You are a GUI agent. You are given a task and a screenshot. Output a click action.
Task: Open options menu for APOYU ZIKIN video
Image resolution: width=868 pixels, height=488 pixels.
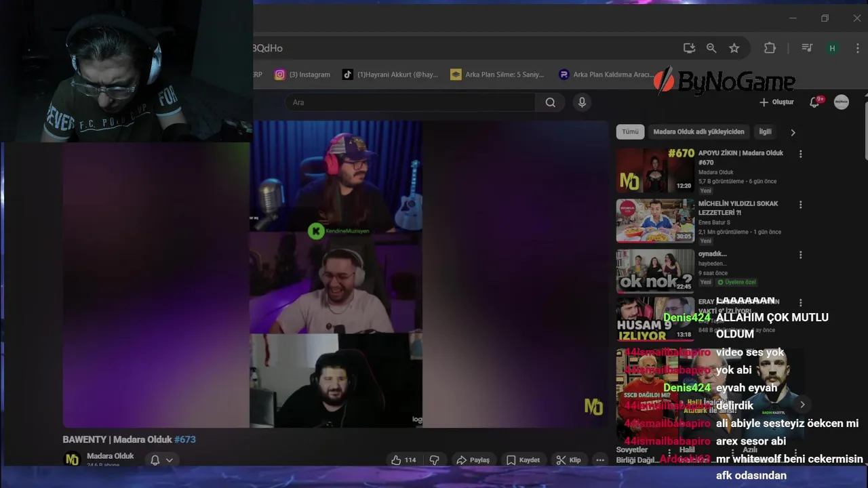(800, 154)
